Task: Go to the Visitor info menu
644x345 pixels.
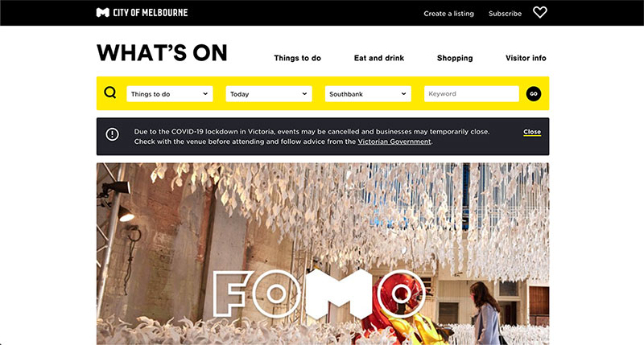Action: click(x=526, y=58)
